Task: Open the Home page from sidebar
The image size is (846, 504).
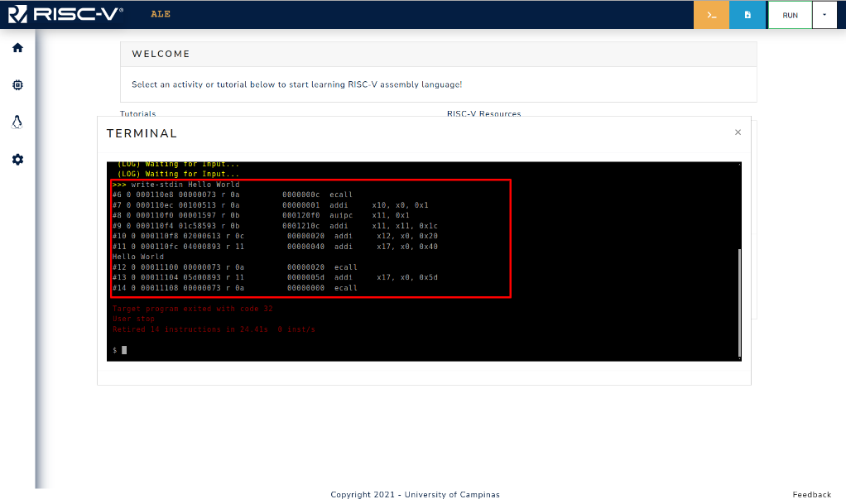Action: (18, 47)
